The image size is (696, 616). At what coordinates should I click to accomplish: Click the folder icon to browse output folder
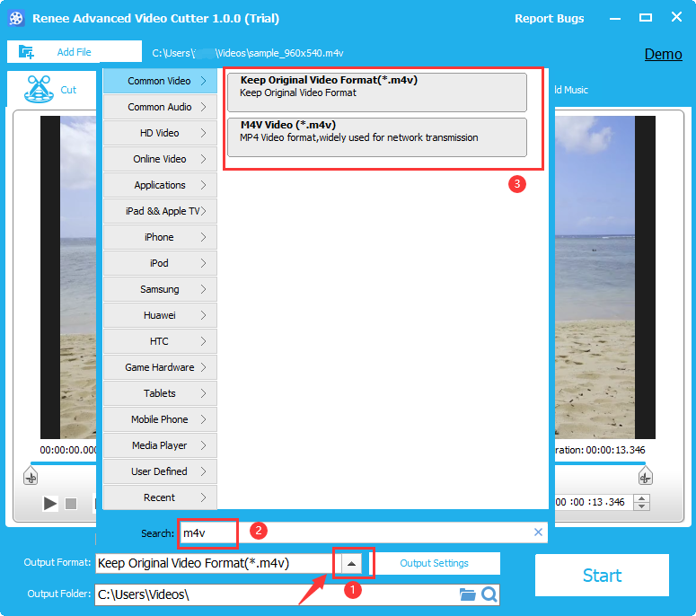pos(467,594)
